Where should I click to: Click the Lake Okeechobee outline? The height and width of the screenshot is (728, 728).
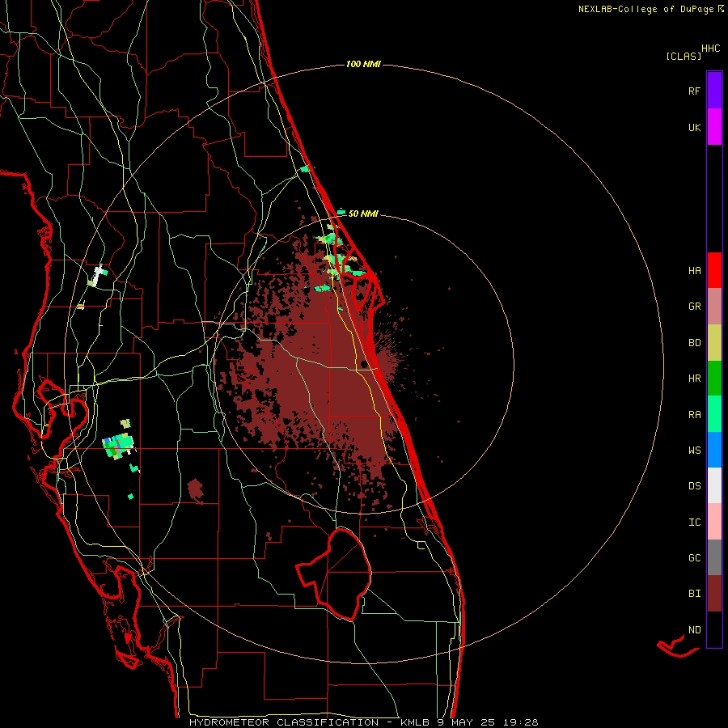(x=335, y=574)
